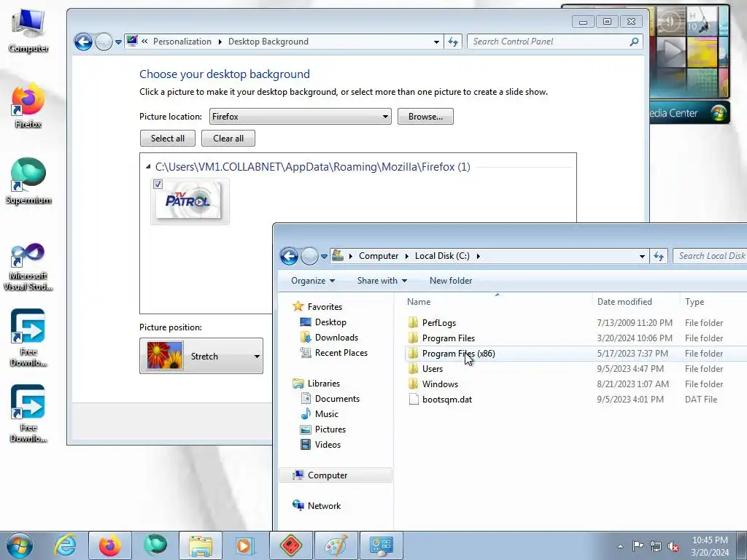Open Downloads under Favorites

(329, 338)
